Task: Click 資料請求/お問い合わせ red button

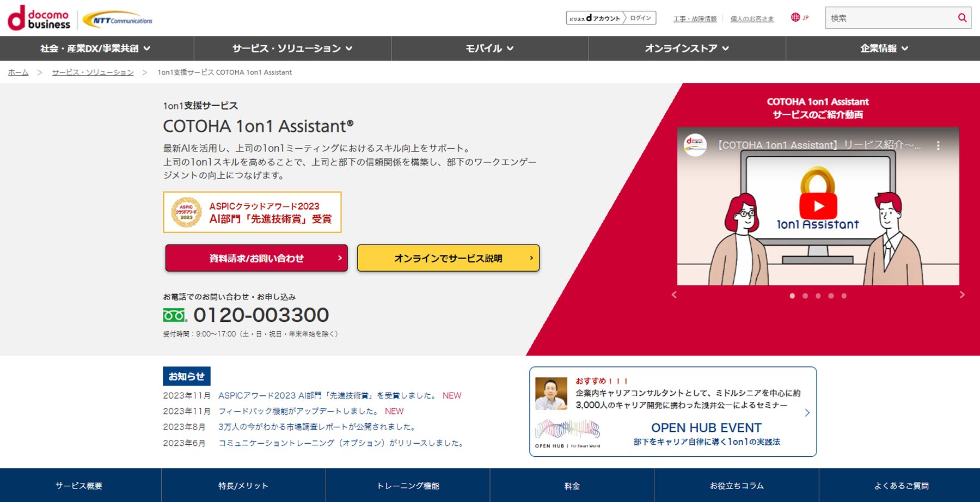Action: tap(256, 258)
